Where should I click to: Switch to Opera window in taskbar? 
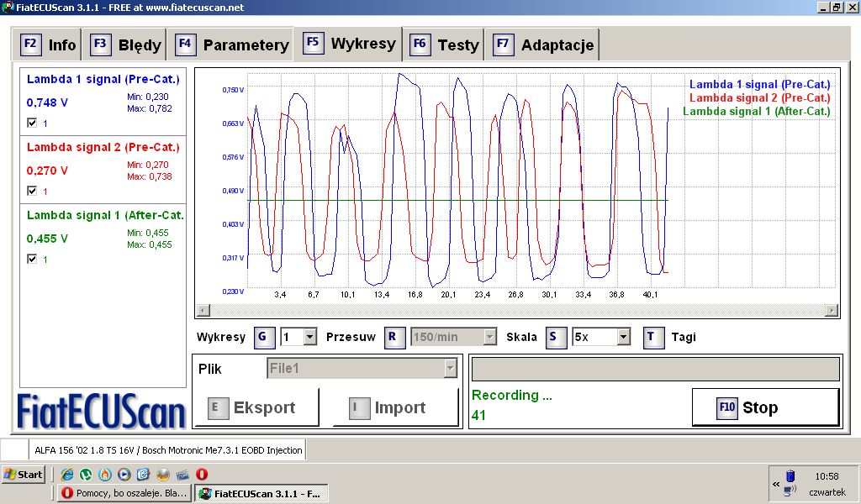[x=124, y=493]
